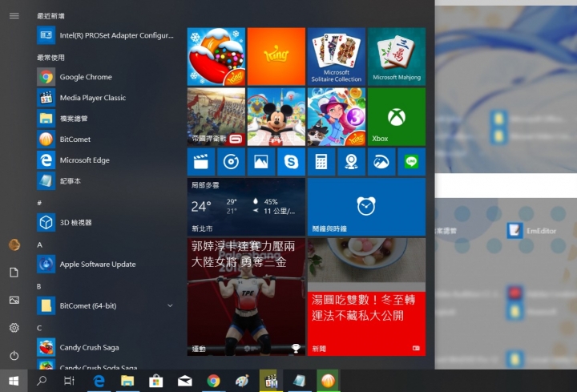Switch to Notepad taskbar icon

300,381
